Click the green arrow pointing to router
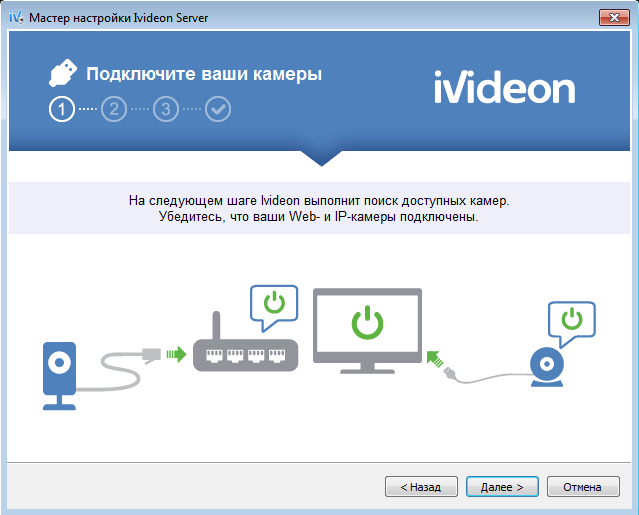This screenshot has height=515, width=639. [176, 354]
